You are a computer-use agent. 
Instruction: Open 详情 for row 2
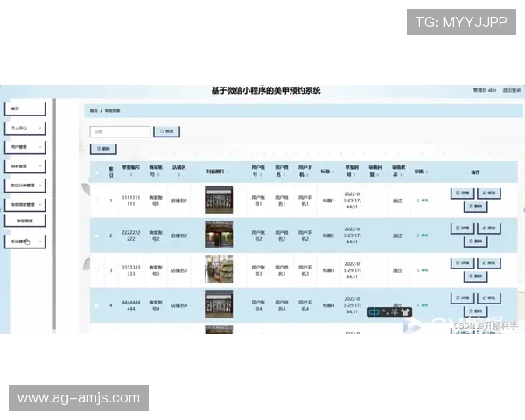[x=462, y=228]
